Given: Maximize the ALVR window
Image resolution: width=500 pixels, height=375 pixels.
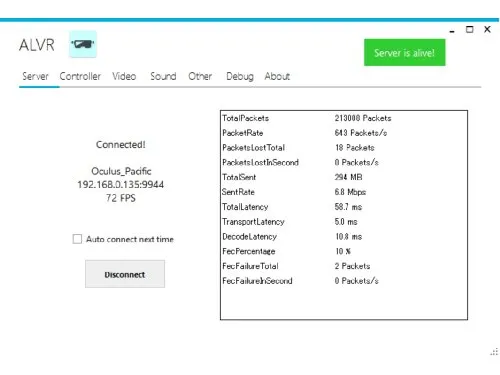Looking at the screenshot, I should [x=469, y=29].
